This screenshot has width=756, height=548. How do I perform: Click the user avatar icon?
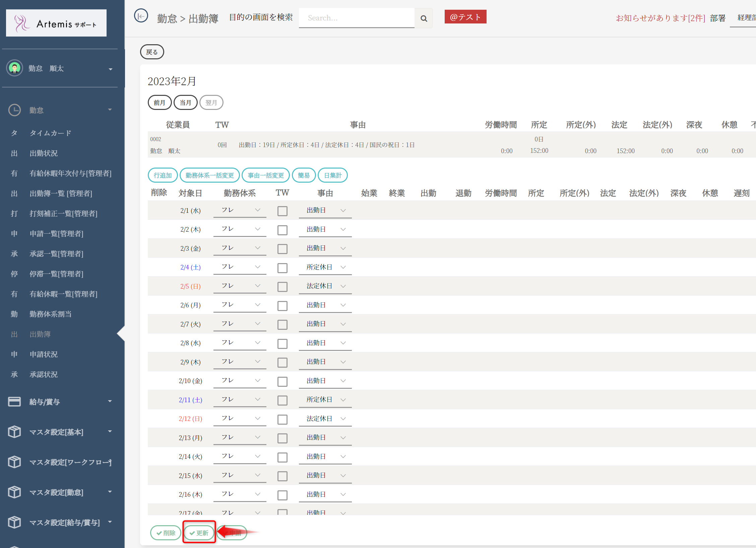coord(14,68)
